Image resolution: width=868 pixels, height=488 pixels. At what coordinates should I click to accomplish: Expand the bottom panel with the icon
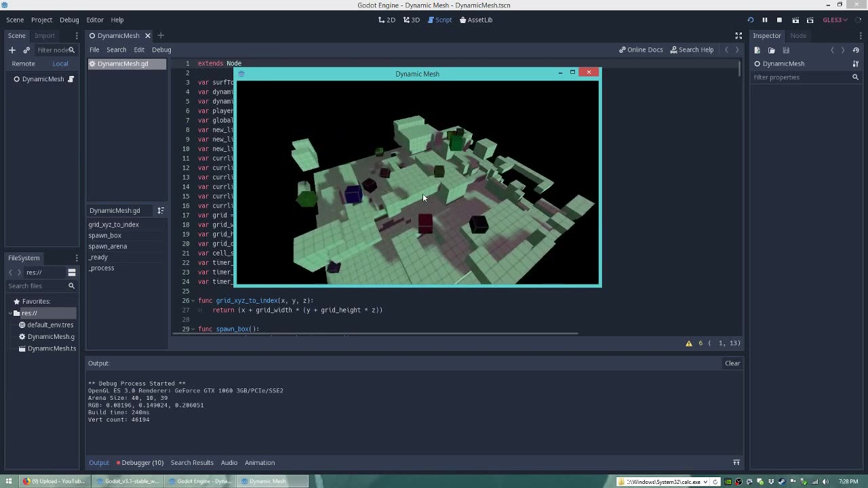[x=736, y=462]
